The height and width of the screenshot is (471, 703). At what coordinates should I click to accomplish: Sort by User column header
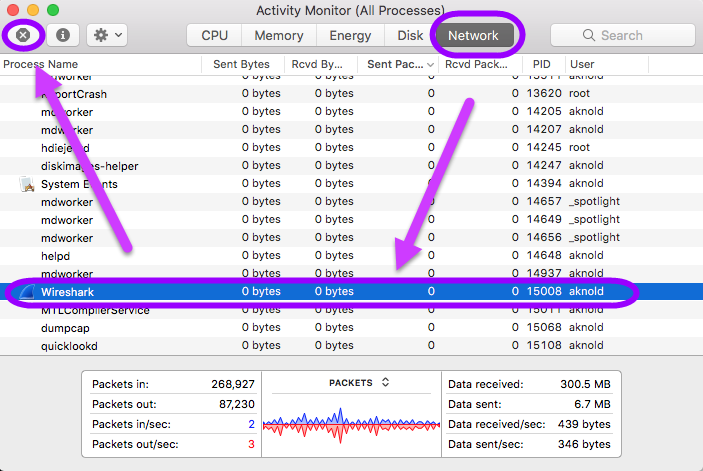606,65
